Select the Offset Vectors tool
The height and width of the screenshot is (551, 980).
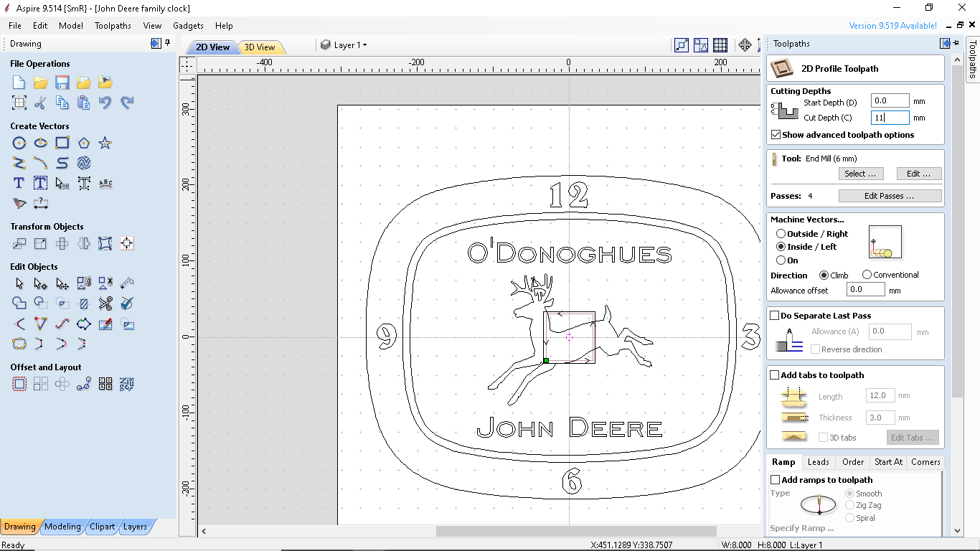coord(19,384)
